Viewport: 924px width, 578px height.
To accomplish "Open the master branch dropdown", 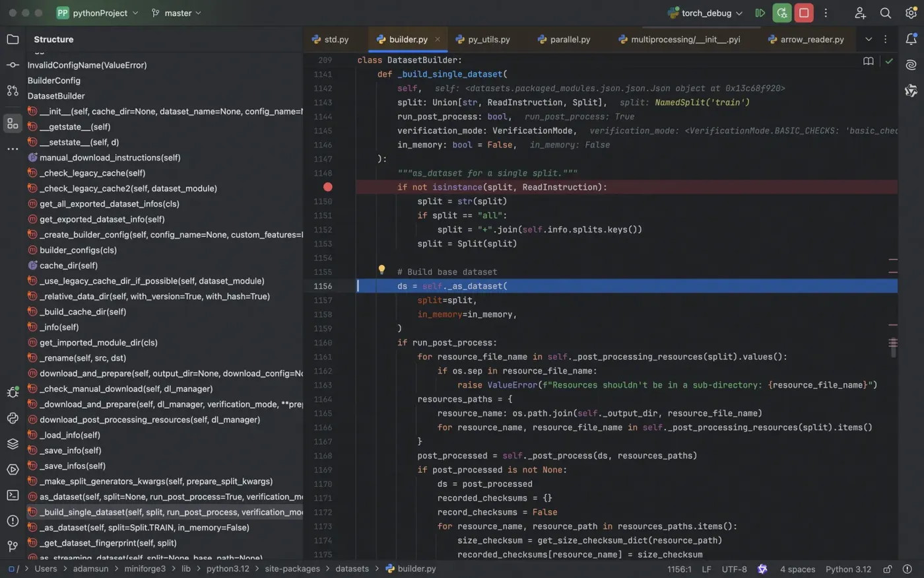I will pos(176,13).
